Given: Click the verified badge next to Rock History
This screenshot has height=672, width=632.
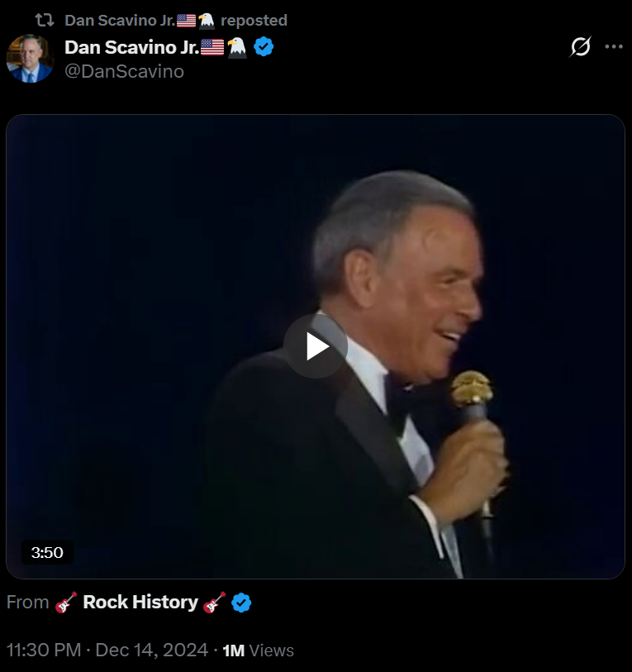Looking at the screenshot, I should point(241,603).
